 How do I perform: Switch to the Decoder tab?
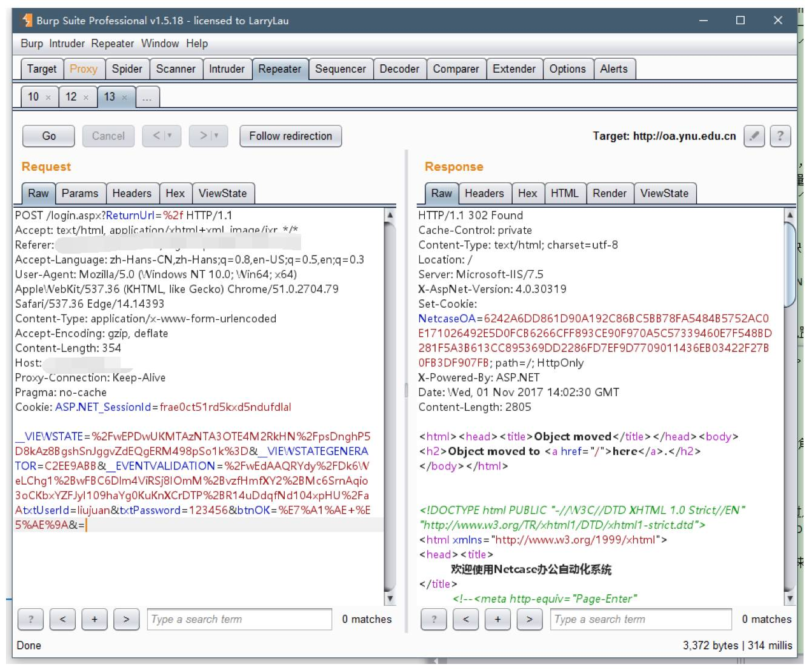click(399, 69)
